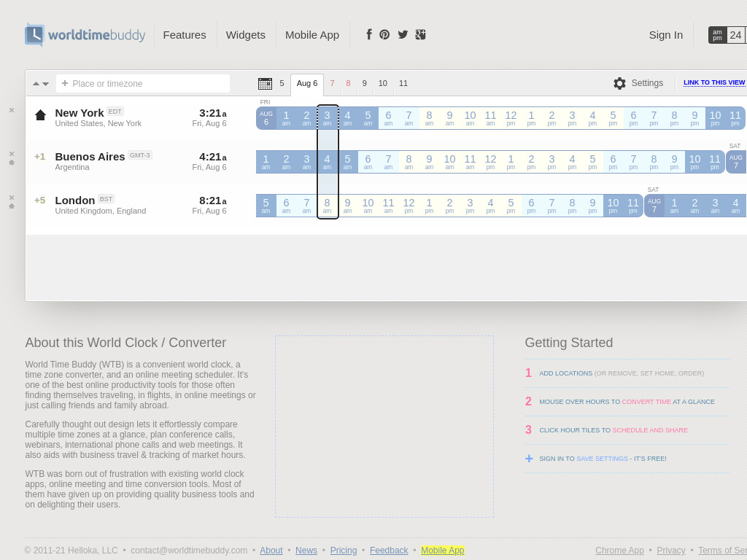Click the contact@worldtimebuddy.com email

(189, 551)
